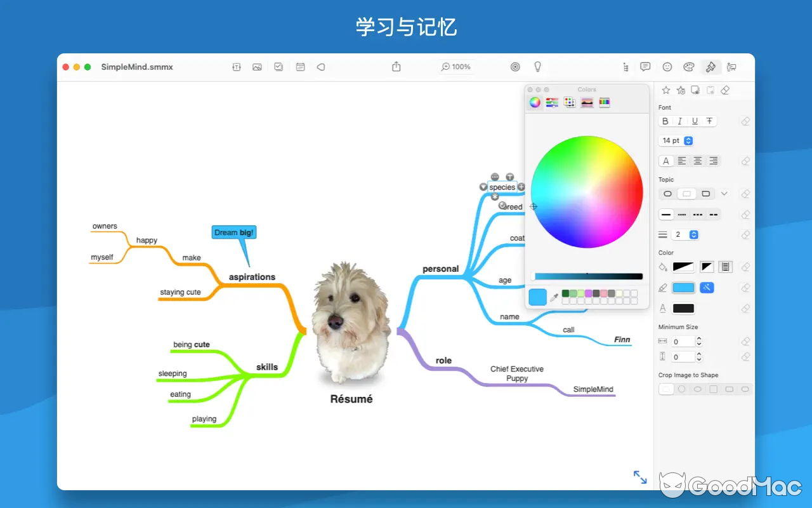Click the emoji/sticker icon in the toolbar

point(667,67)
